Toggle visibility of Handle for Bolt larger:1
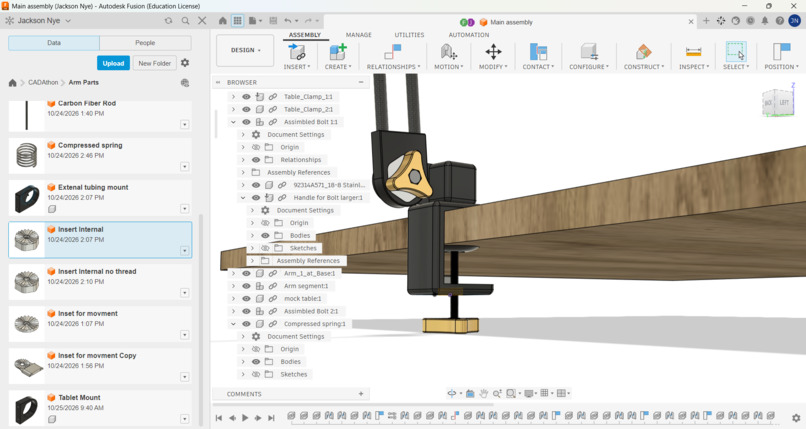Viewport: 806px width, 429px height. point(256,198)
